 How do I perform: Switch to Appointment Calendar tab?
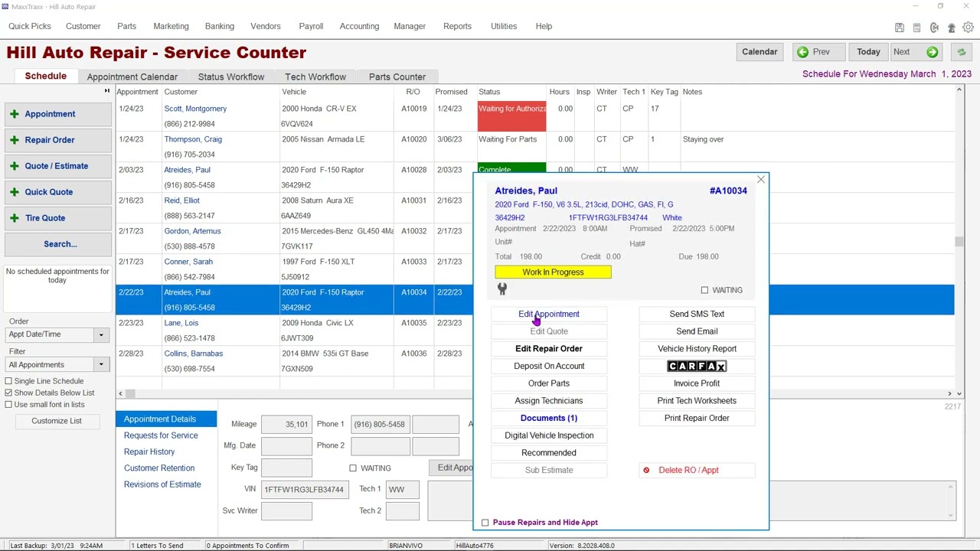tap(132, 77)
